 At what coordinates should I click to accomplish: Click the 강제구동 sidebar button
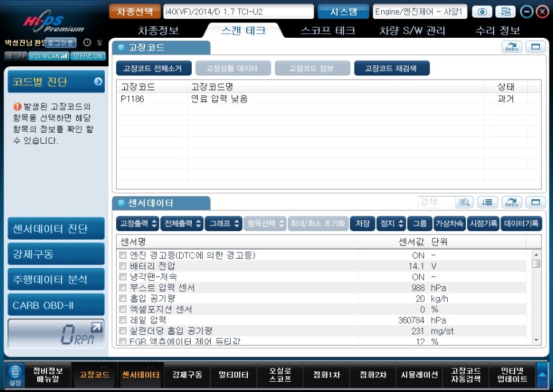[x=56, y=254]
